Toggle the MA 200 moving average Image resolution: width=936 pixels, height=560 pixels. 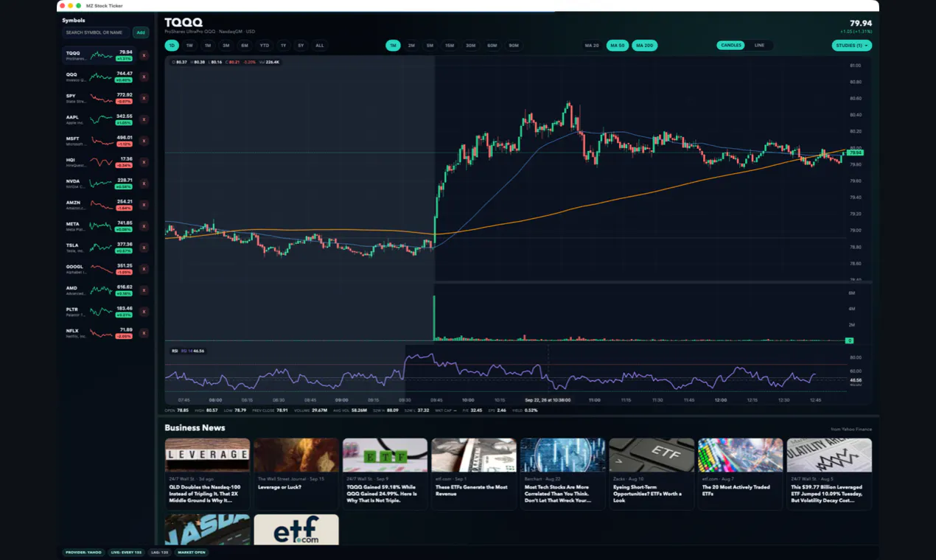pos(644,46)
